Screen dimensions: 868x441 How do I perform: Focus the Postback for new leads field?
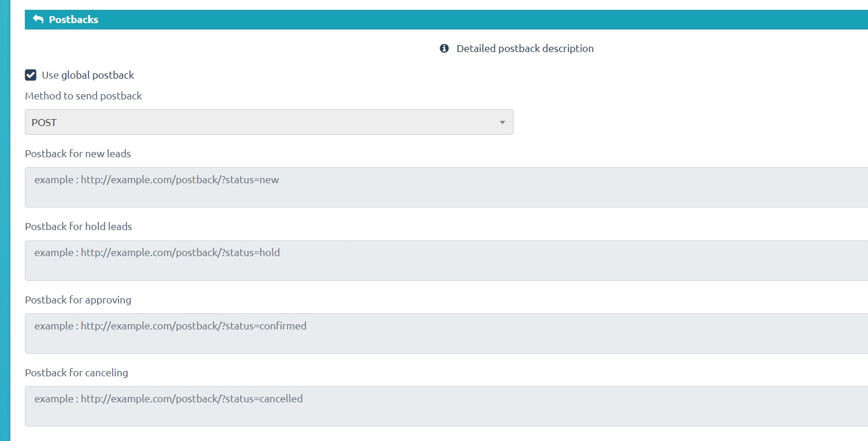pyautogui.click(x=289, y=187)
